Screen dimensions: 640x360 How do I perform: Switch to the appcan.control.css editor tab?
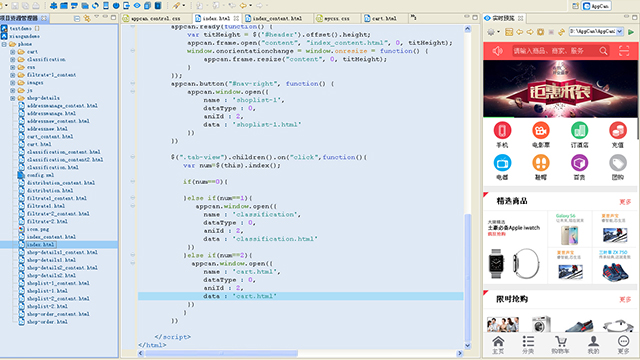(156, 18)
